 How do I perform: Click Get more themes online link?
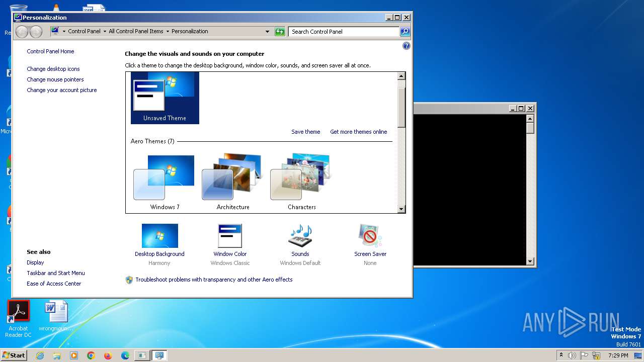click(x=359, y=132)
